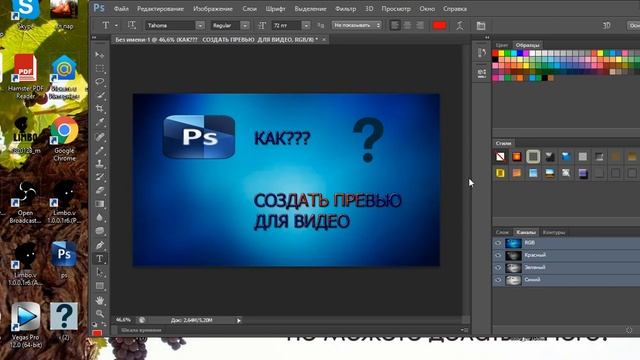Click the zoom percentage field 46,6%
This screenshot has height=360, width=640.
(x=123, y=320)
